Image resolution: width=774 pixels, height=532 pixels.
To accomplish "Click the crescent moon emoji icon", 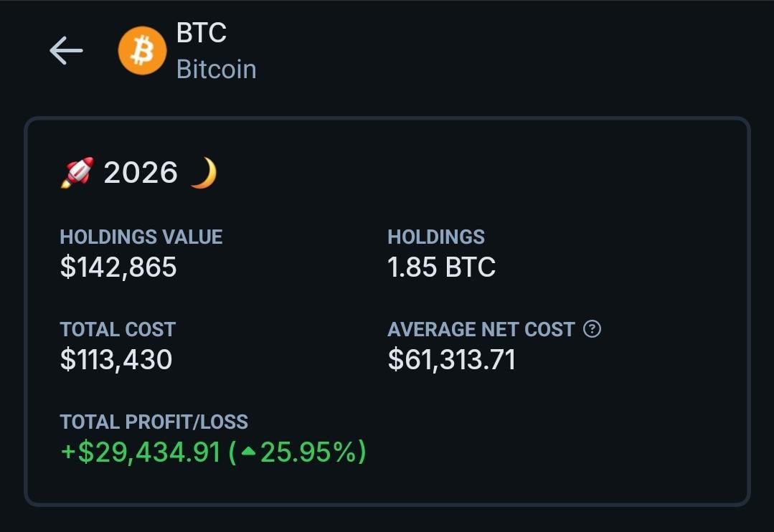I will [203, 173].
